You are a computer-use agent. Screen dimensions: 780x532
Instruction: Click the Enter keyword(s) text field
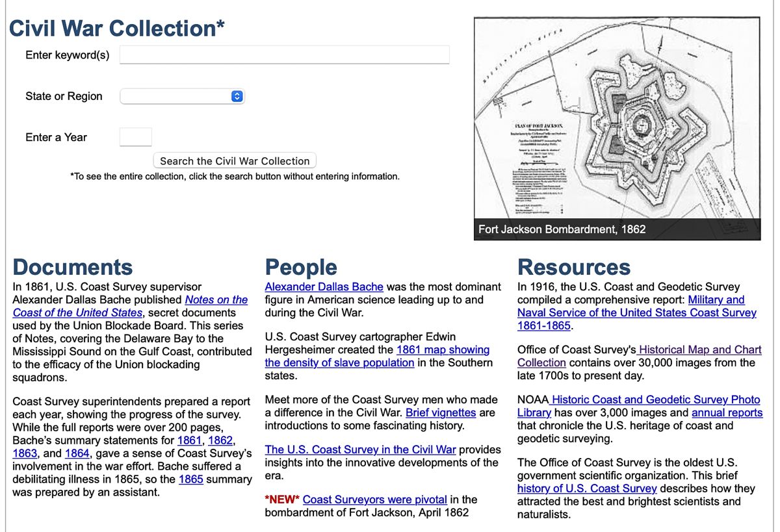pos(285,55)
